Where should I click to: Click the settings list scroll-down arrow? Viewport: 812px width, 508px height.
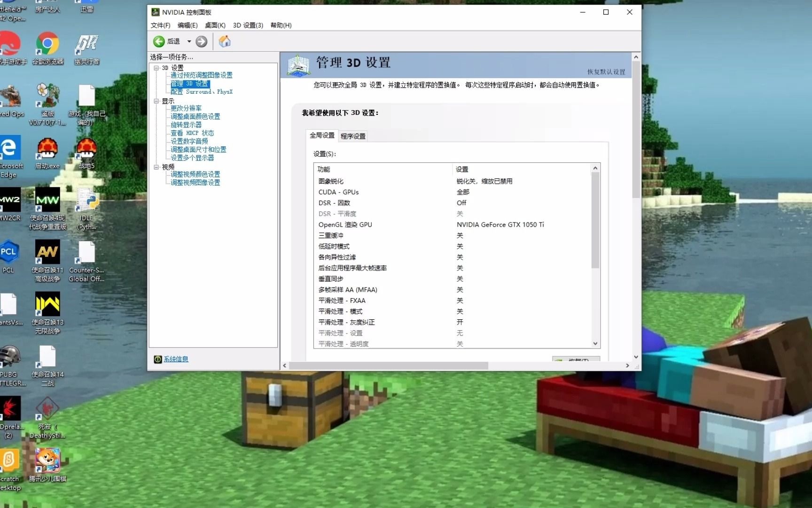[595, 344]
